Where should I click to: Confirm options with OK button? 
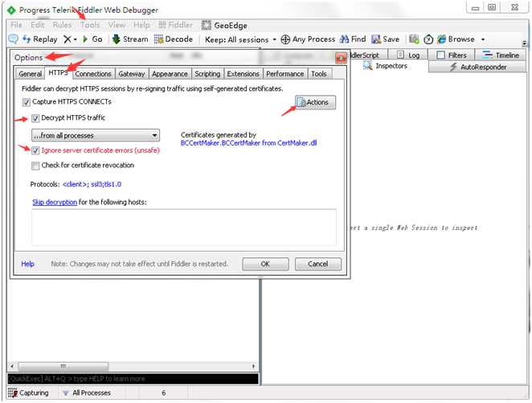(265, 264)
